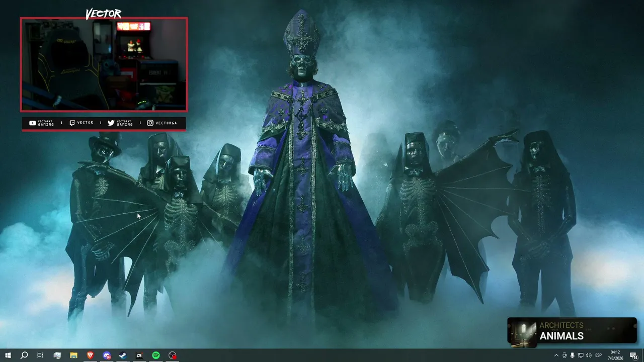Launch File Explorer from the taskbar
This screenshot has width=644, height=362.
[x=73, y=355]
